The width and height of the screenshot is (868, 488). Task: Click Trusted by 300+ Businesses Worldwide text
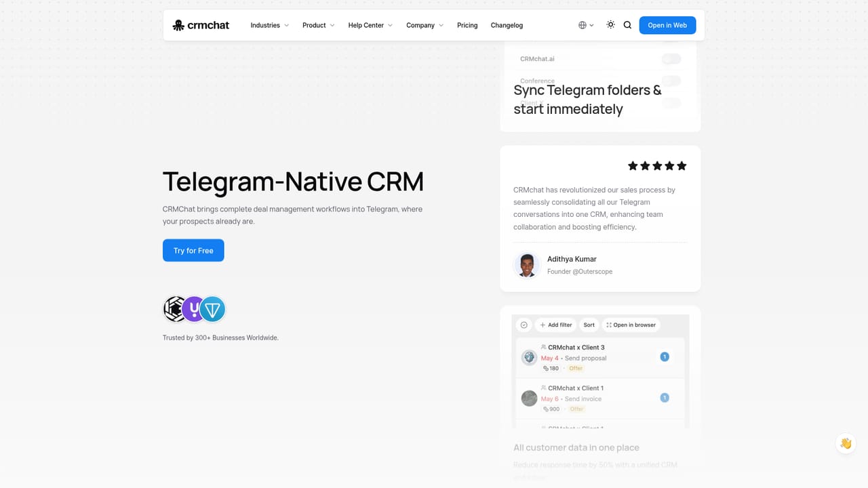(220, 338)
